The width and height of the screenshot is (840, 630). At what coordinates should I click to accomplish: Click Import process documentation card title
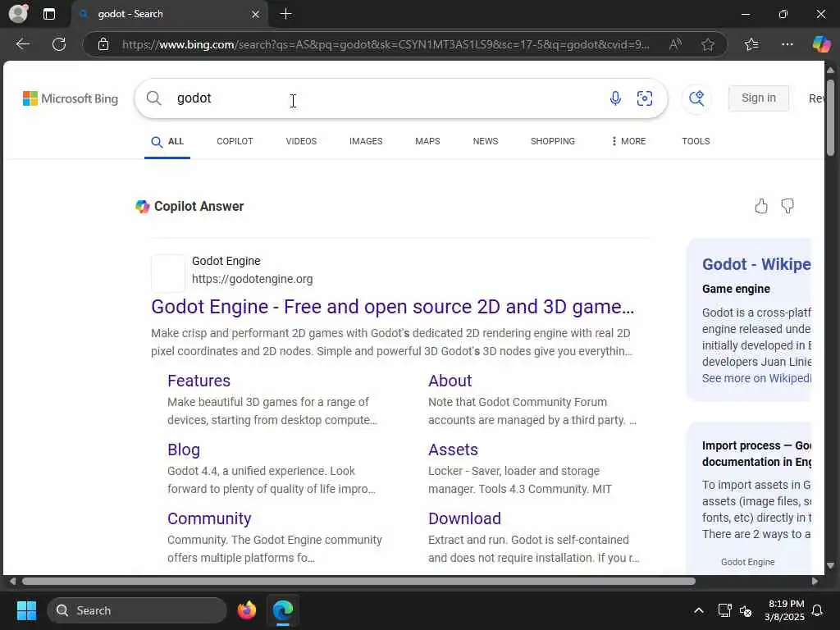pyautogui.click(x=756, y=453)
